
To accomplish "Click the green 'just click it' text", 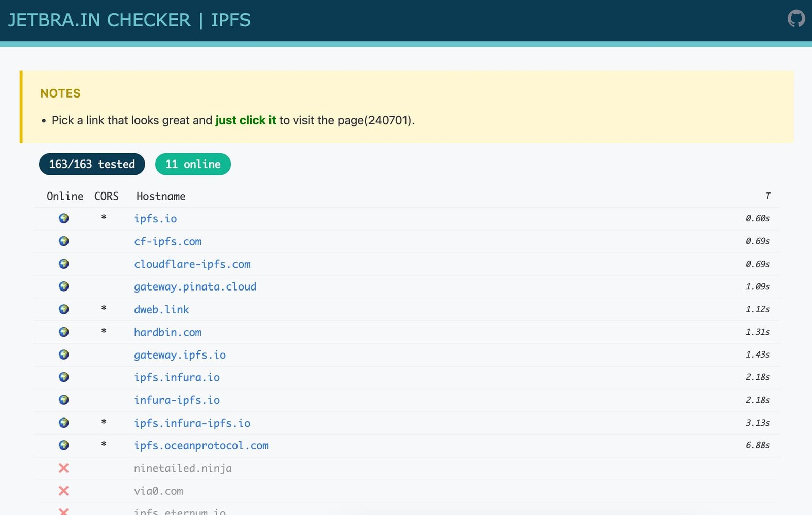I will (x=246, y=120).
